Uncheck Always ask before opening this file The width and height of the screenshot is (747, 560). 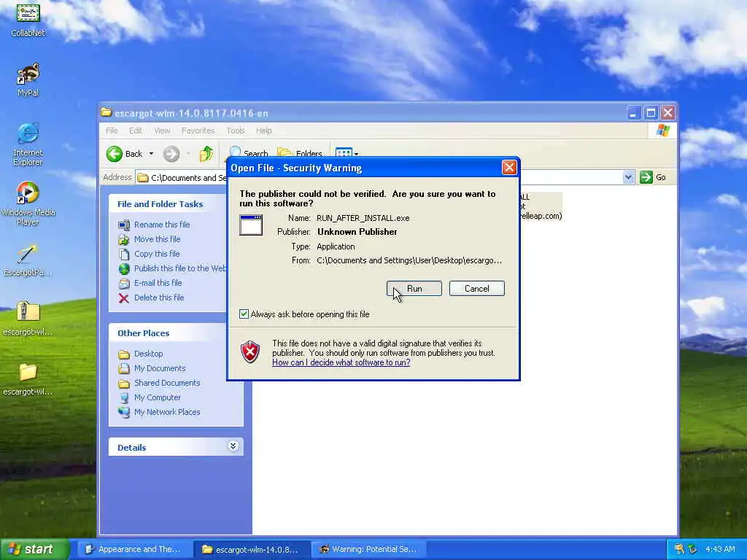[x=244, y=314]
